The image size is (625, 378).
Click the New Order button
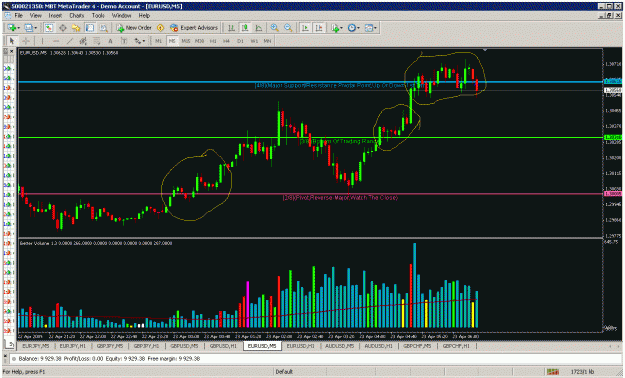pos(134,28)
